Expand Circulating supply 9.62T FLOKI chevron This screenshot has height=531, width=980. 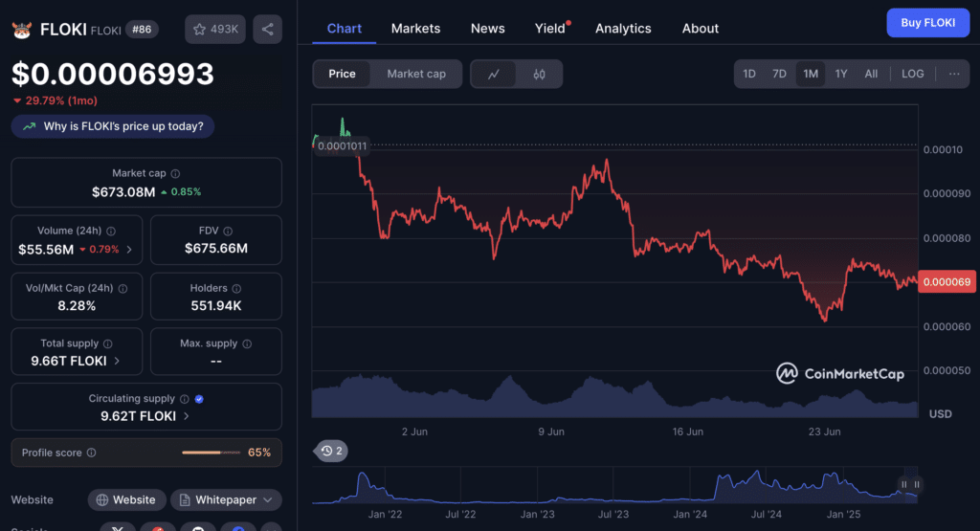[187, 415]
